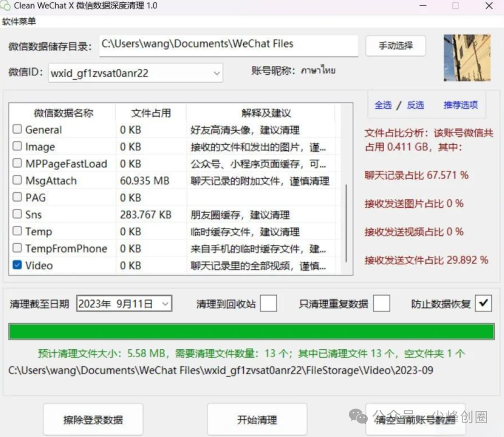Click the WeChat data directory path field

[x=229, y=46]
